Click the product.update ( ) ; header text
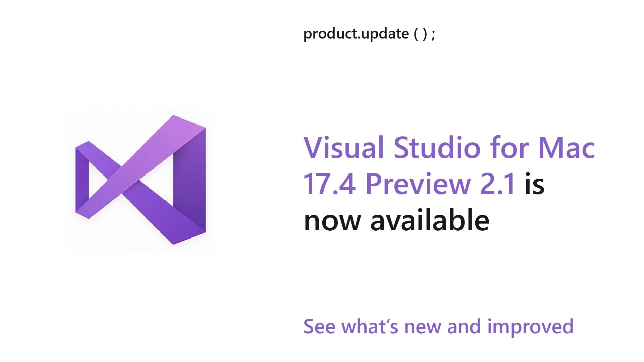The height and width of the screenshot is (362, 644). click(x=369, y=34)
